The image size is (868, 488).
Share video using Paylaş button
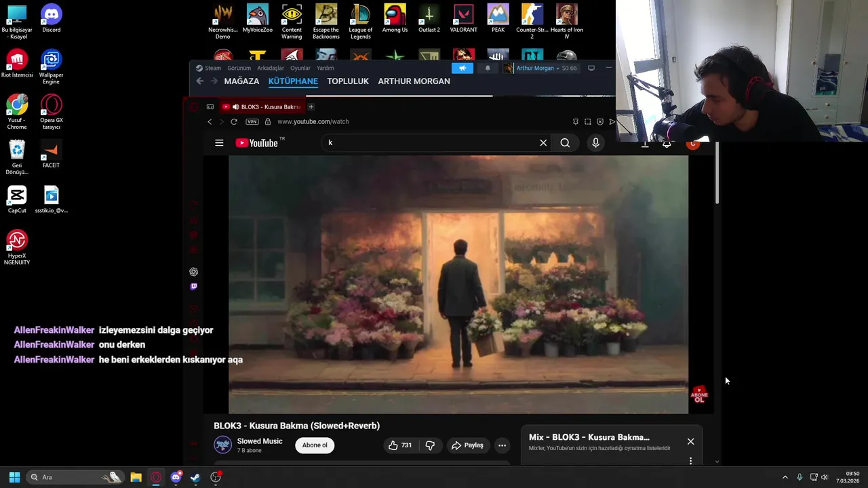point(467,445)
